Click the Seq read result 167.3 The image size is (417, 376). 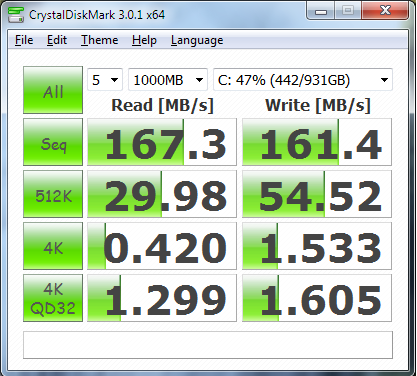162,142
